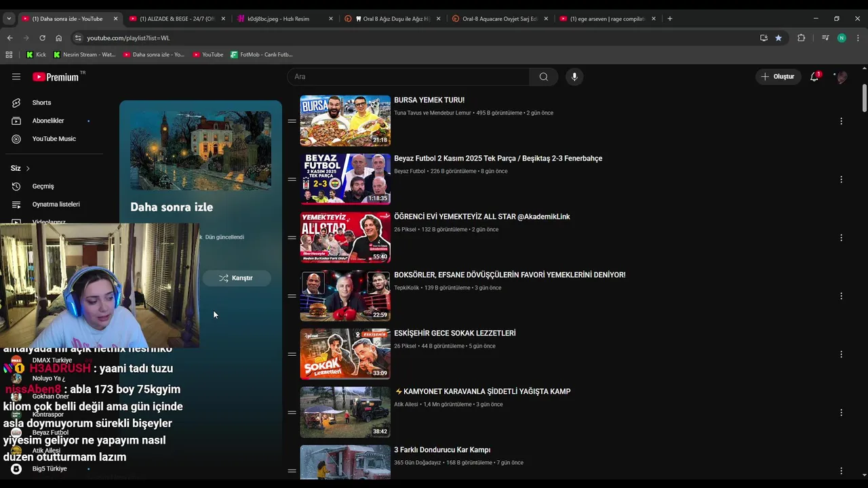Viewport: 868px width, 488px height.
Task: Open options menu for BURSA YEMEK TURU
Action: tap(841, 121)
